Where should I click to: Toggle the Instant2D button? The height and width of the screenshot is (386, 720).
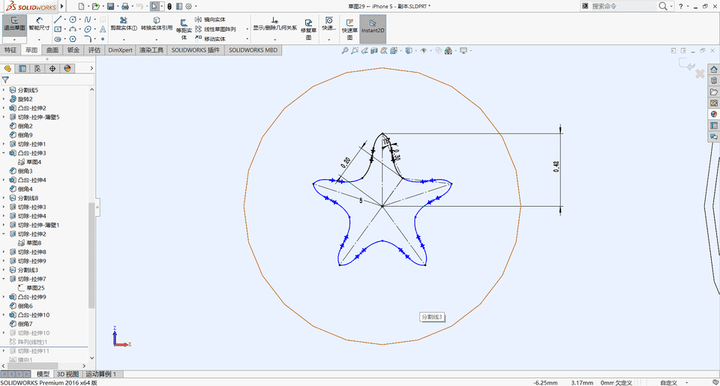point(372,28)
